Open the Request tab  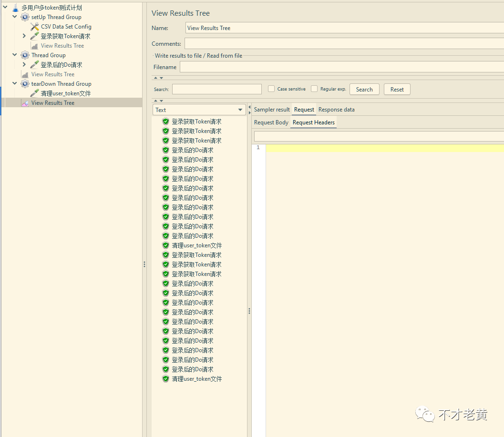(304, 110)
